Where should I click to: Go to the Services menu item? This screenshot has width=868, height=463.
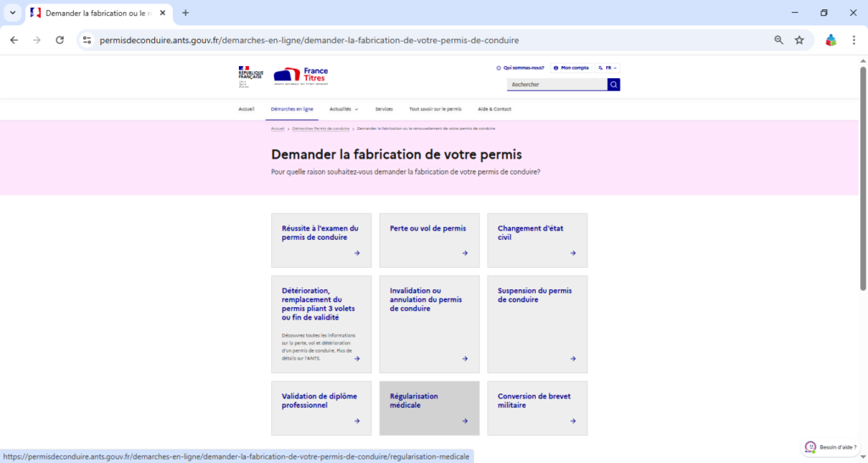[x=384, y=109]
